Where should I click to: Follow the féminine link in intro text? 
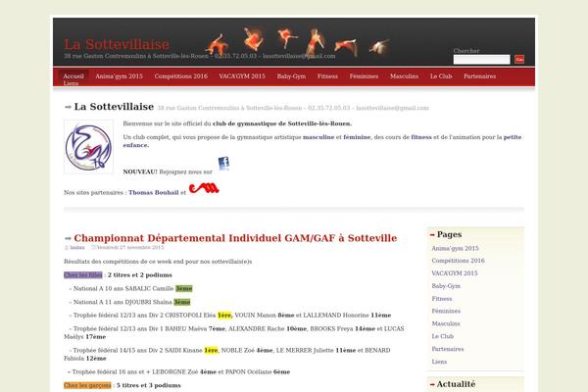[x=357, y=137]
